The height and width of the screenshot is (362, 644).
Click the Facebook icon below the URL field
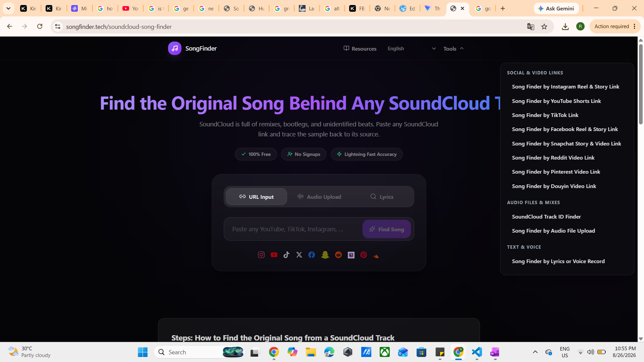(312, 255)
